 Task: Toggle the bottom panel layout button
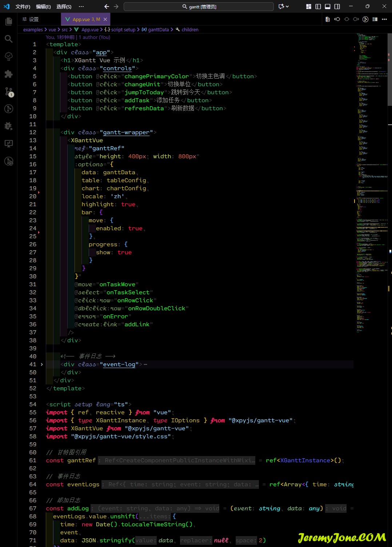328,7
